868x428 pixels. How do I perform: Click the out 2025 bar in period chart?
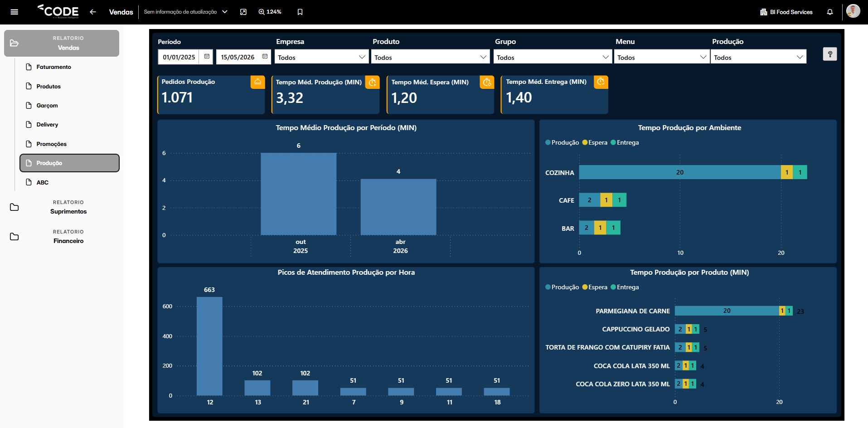298,194
